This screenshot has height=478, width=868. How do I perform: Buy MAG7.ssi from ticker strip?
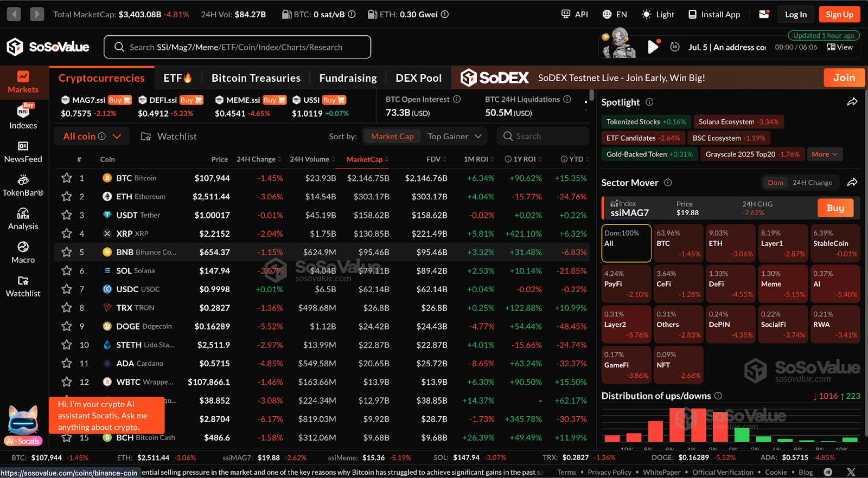119,100
